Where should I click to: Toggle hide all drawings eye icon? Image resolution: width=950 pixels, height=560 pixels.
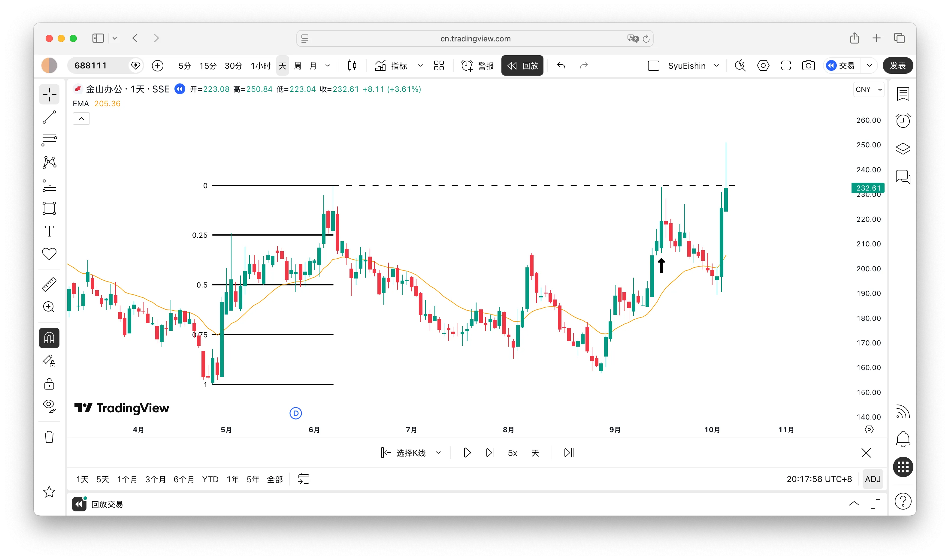(49, 406)
